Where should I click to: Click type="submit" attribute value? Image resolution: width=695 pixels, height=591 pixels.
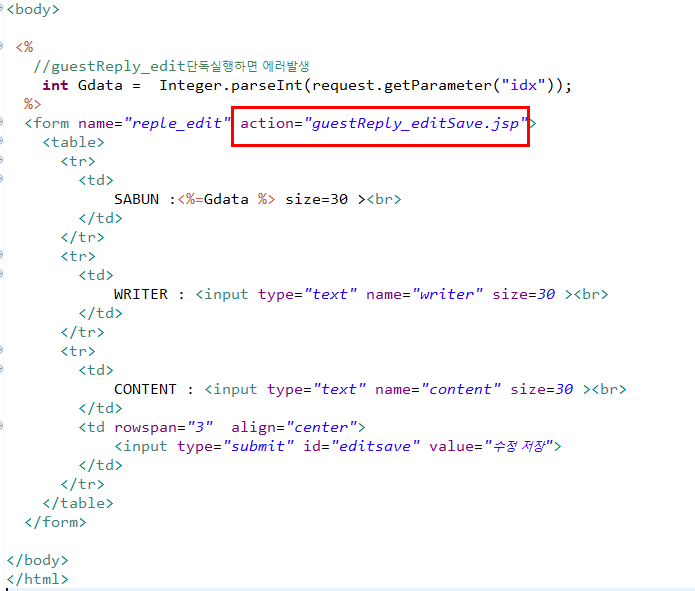235,446
